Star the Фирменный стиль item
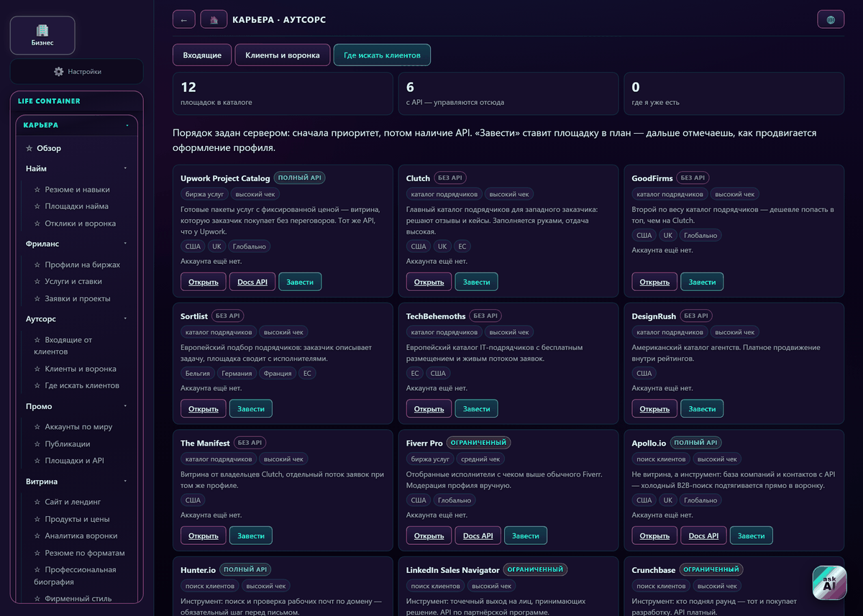 pos(37,599)
